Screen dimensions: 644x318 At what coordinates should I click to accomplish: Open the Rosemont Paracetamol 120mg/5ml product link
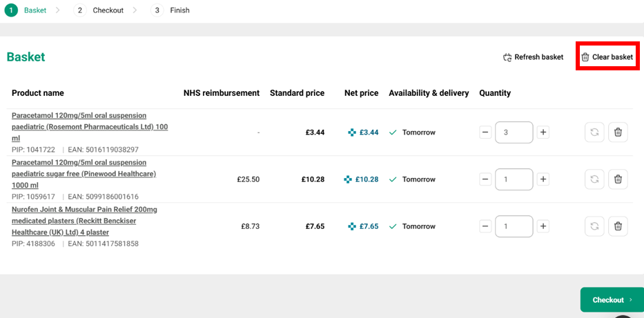point(79,115)
